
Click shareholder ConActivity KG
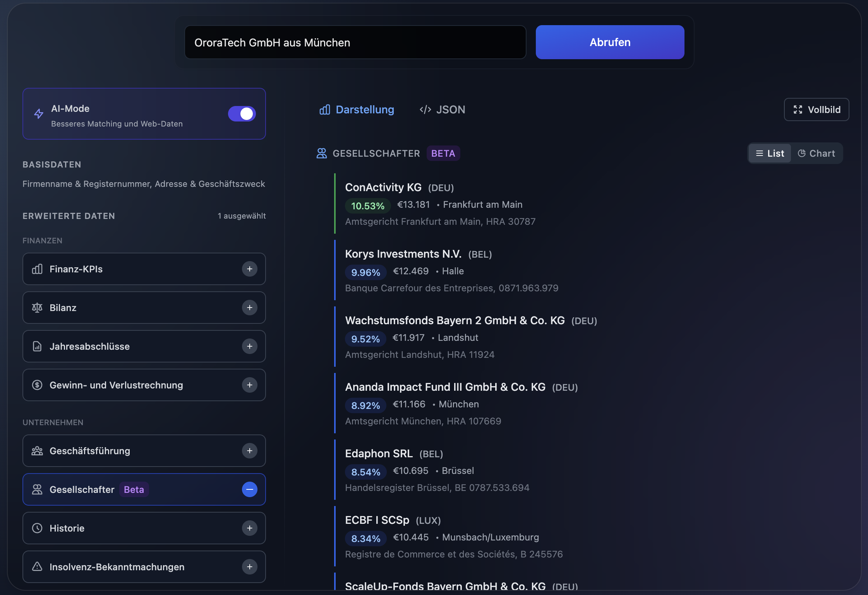click(x=383, y=187)
